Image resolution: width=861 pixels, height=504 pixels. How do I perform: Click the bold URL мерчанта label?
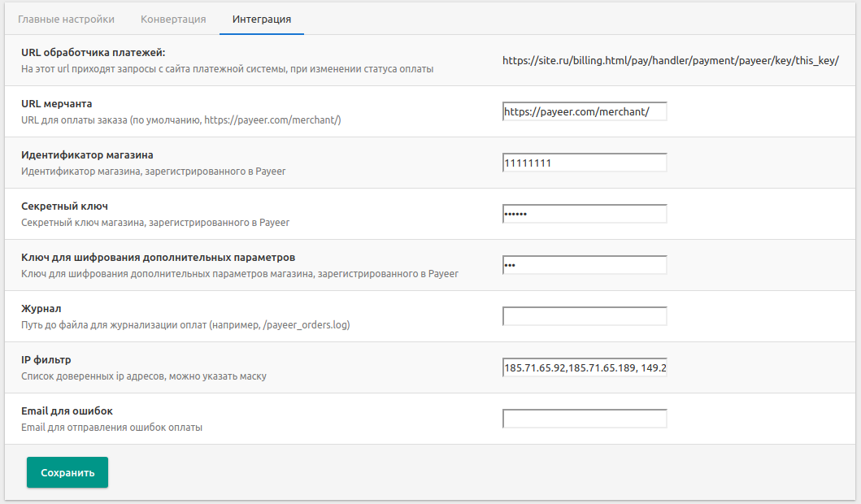57,104
